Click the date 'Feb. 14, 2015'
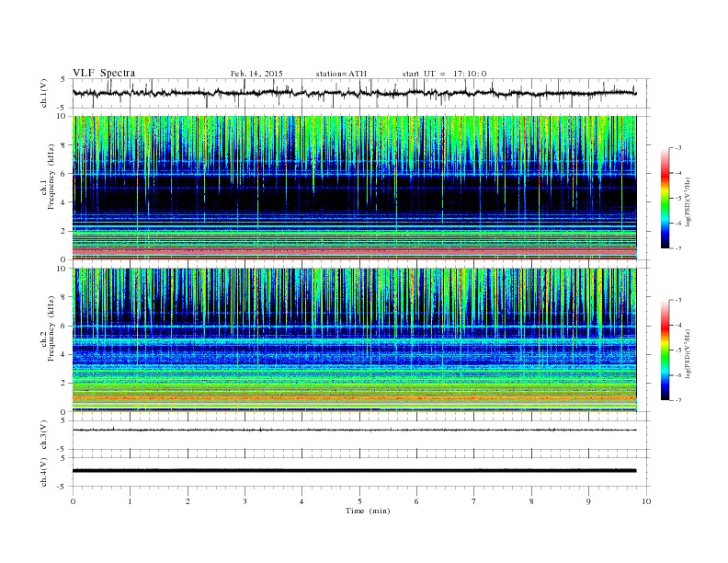This screenshot has width=728, height=563. (x=256, y=74)
